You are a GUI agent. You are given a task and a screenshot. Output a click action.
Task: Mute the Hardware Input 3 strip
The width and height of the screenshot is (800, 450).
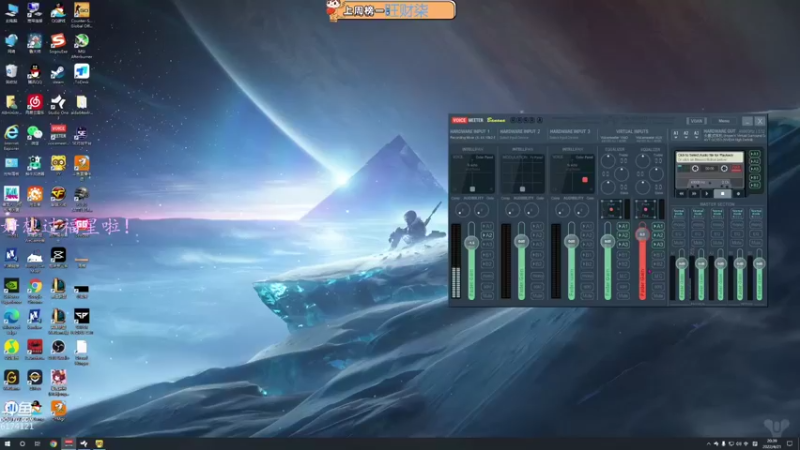coord(587,295)
